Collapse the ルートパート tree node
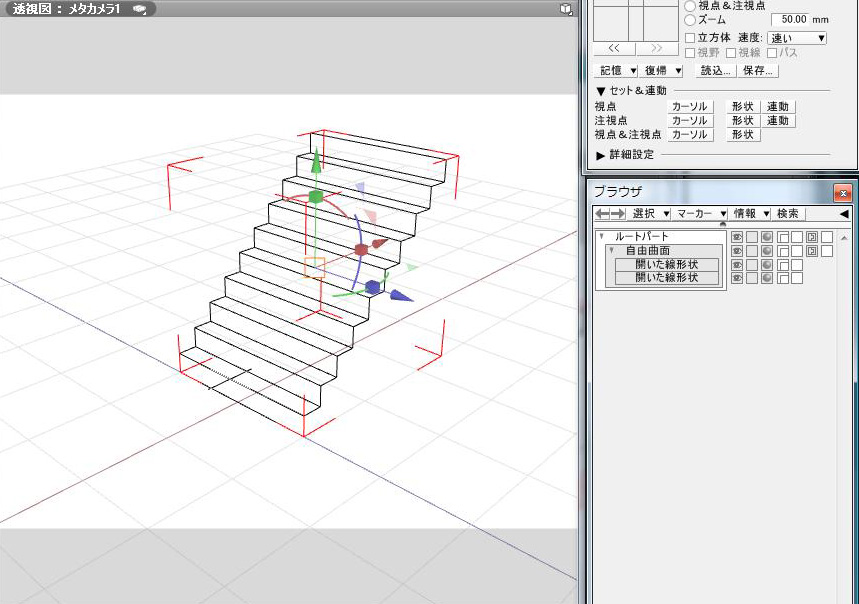The width and height of the screenshot is (859, 604). pos(602,237)
